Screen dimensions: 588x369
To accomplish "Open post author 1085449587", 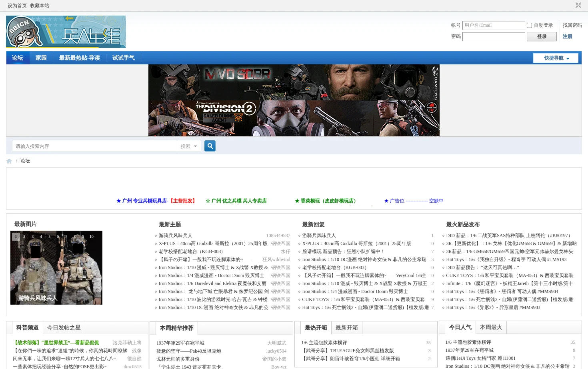I will coord(278,235).
